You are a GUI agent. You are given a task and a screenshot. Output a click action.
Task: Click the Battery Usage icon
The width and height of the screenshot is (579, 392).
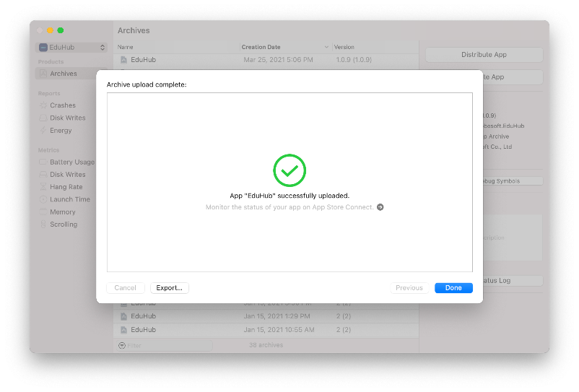tap(43, 162)
